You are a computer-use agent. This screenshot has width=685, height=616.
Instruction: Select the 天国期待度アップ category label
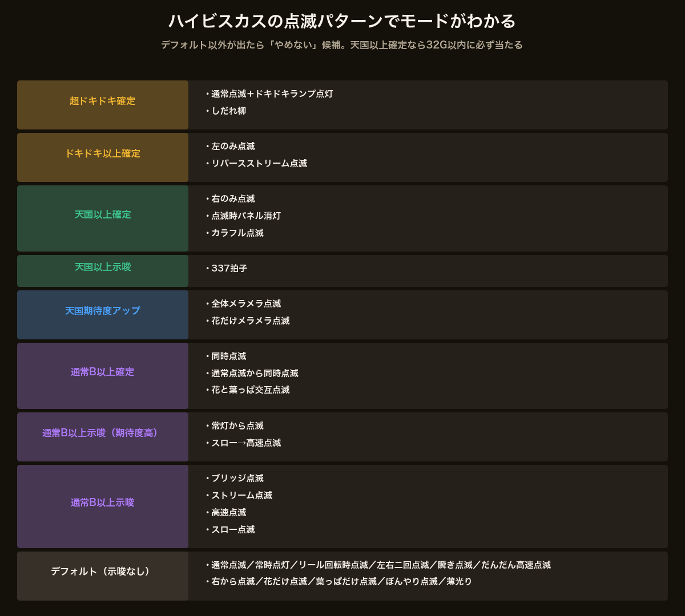[103, 311]
